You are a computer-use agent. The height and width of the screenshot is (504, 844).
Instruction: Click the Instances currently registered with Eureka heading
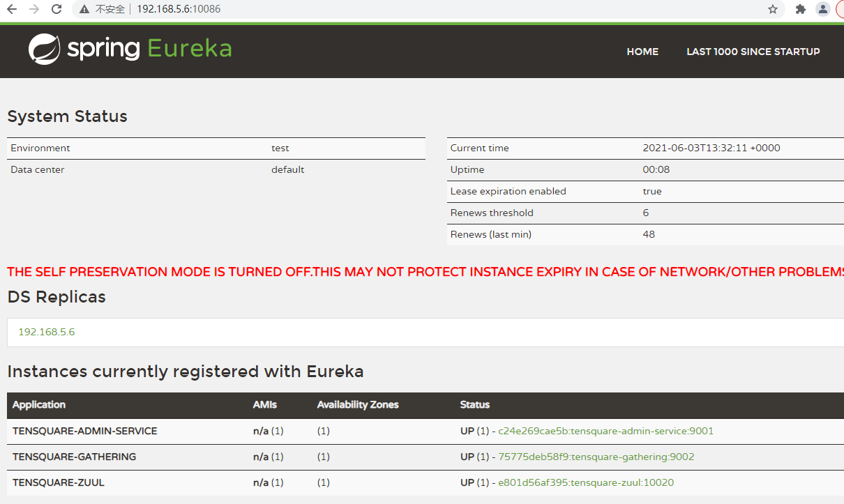click(186, 372)
